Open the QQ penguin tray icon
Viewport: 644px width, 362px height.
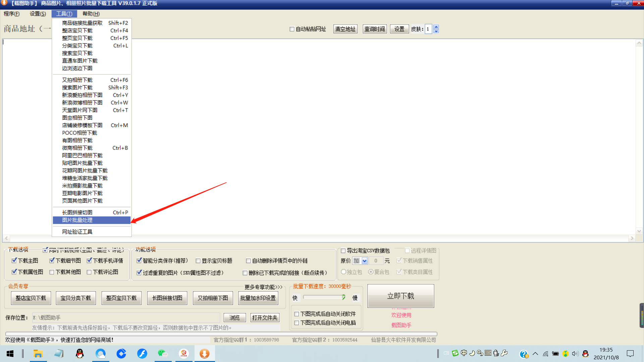point(585,354)
